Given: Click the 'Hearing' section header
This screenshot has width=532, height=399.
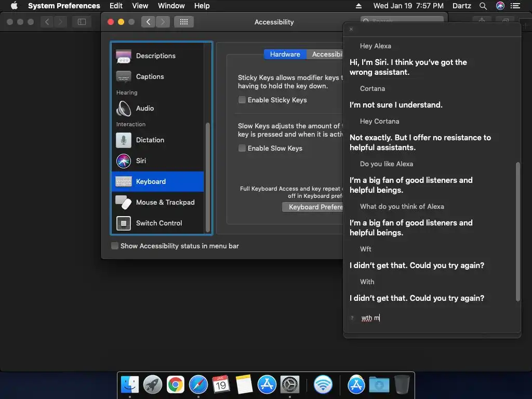Looking at the screenshot, I should point(127,92).
